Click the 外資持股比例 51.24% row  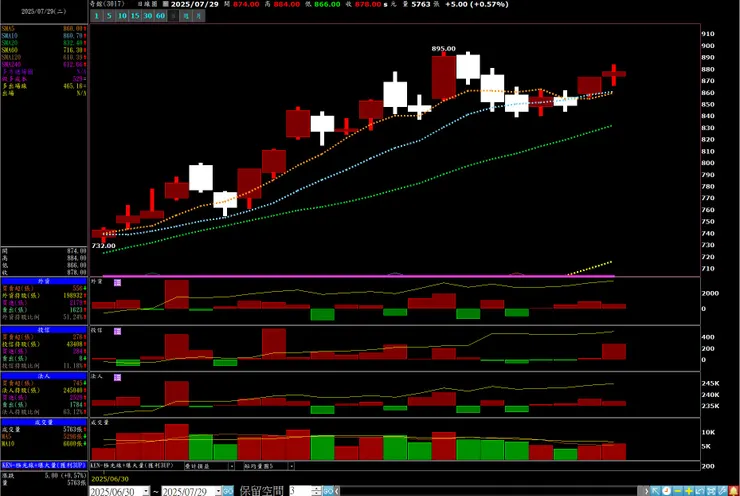coord(44,317)
